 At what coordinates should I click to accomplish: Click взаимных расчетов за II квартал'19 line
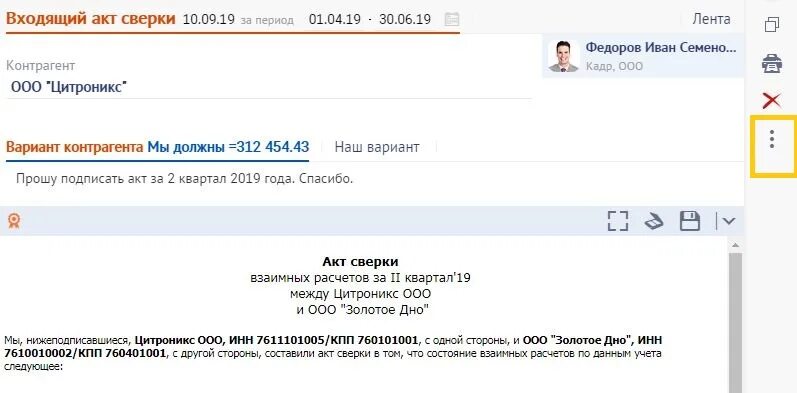click(x=361, y=278)
